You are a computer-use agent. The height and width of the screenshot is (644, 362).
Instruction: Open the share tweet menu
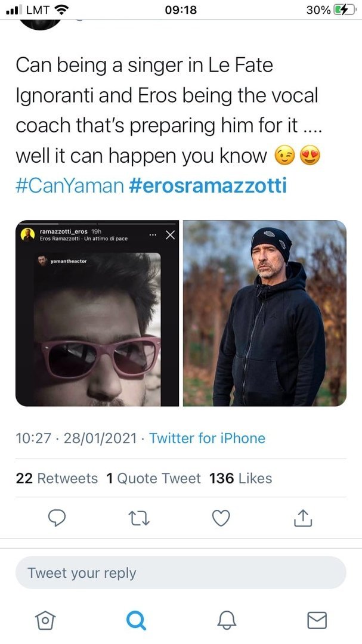303,519
